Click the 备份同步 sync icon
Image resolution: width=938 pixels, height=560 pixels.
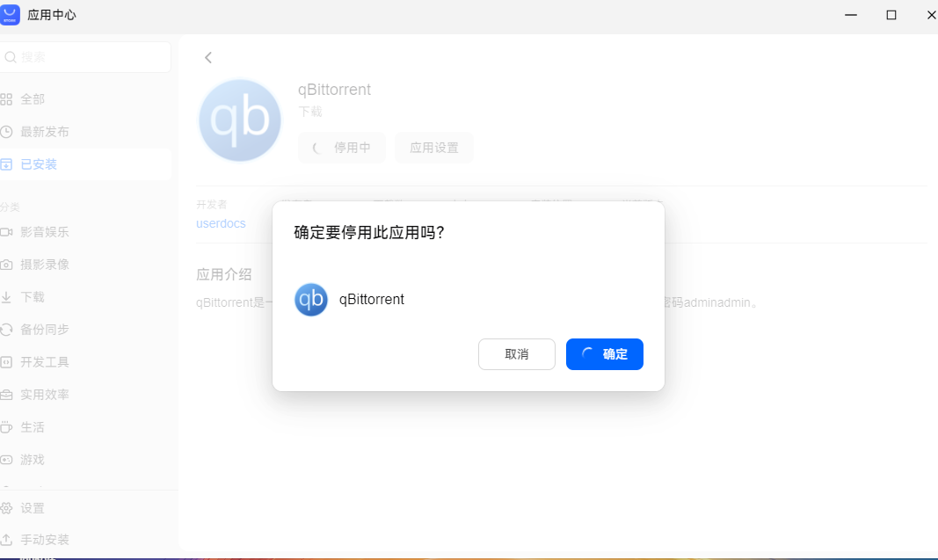(x=6, y=330)
